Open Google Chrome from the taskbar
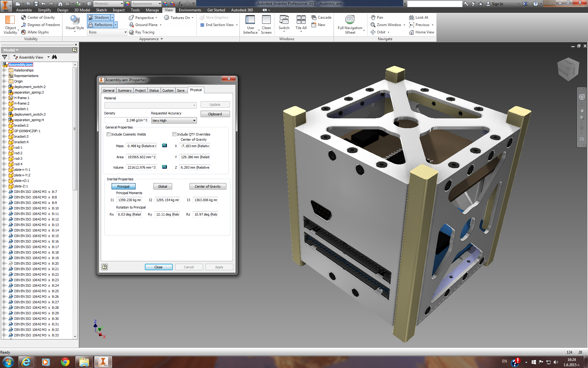The width and height of the screenshot is (588, 368). (x=65, y=362)
